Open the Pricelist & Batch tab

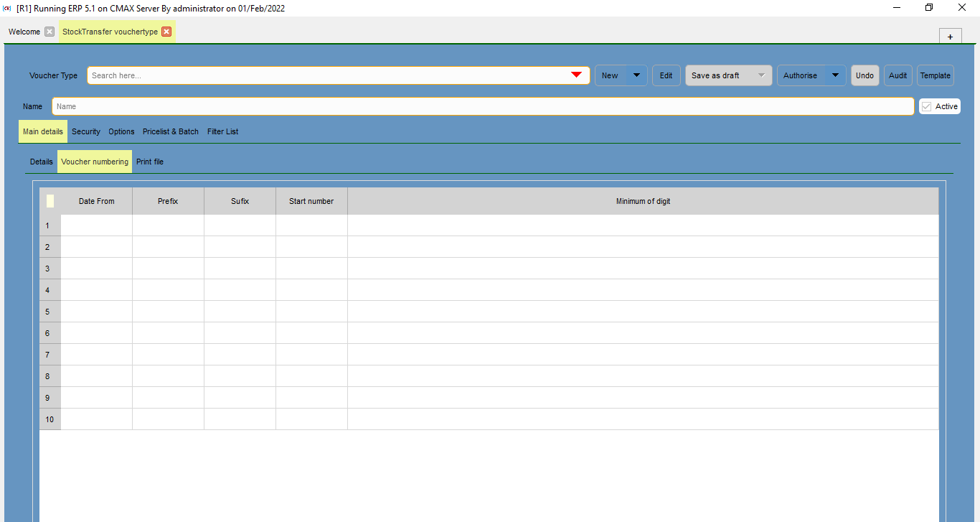click(x=170, y=131)
